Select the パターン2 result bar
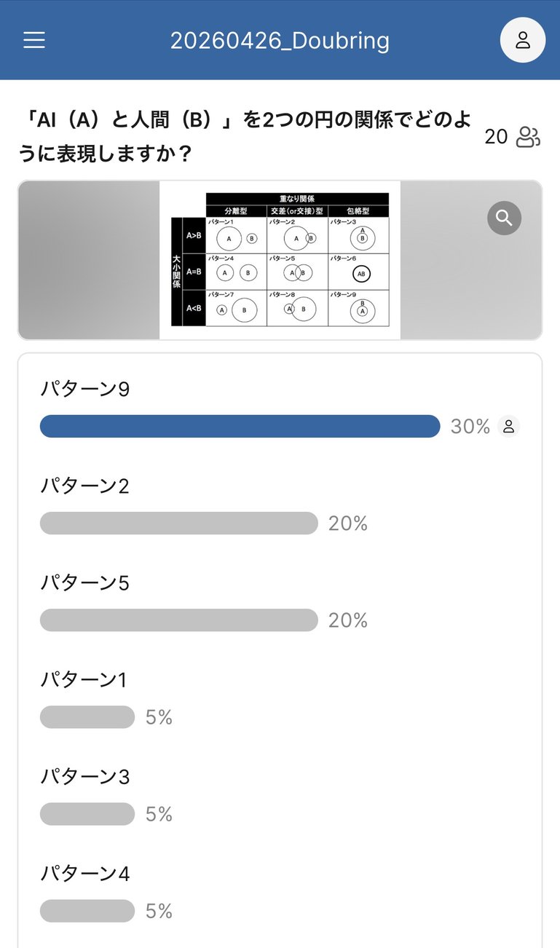560x948 pixels. (178, 523)
